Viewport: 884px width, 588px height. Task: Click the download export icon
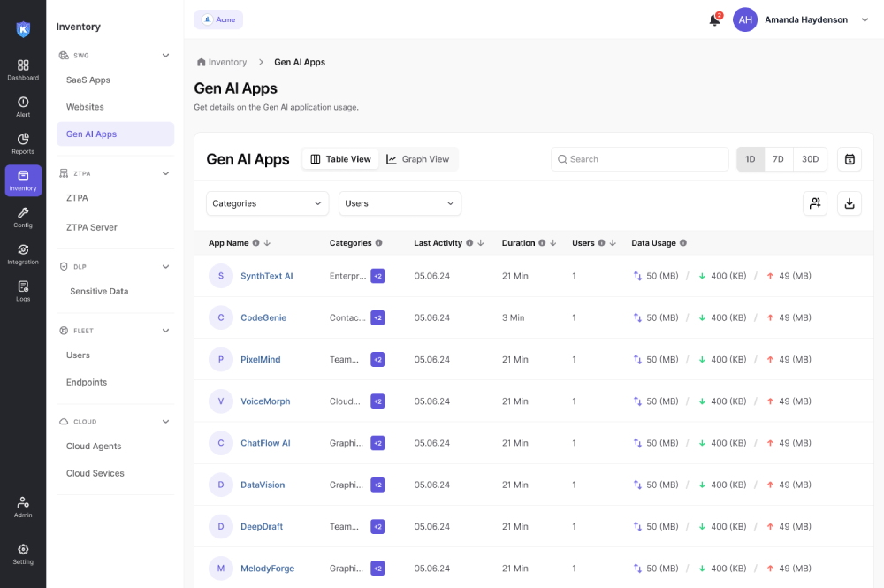coord(850,203)
